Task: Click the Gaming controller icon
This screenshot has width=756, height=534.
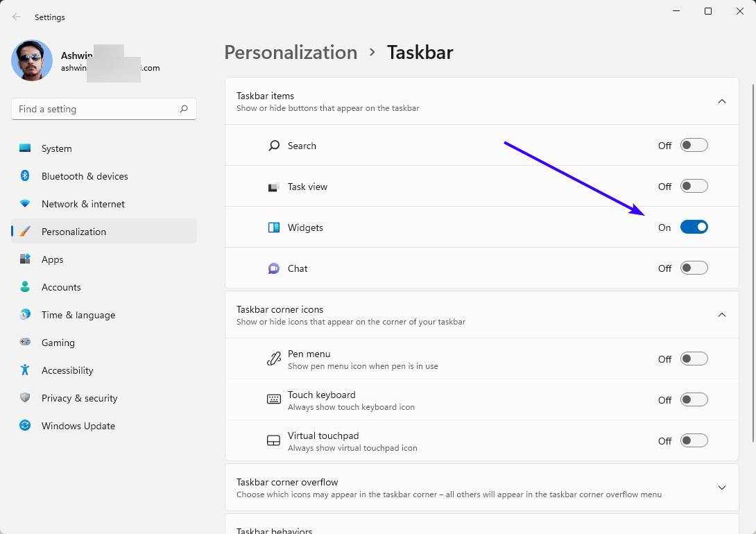Action: [x=25, y=342]
